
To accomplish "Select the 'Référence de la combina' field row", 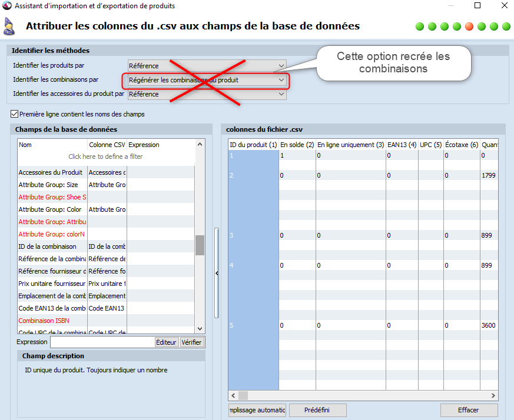I will pos(106,259).
